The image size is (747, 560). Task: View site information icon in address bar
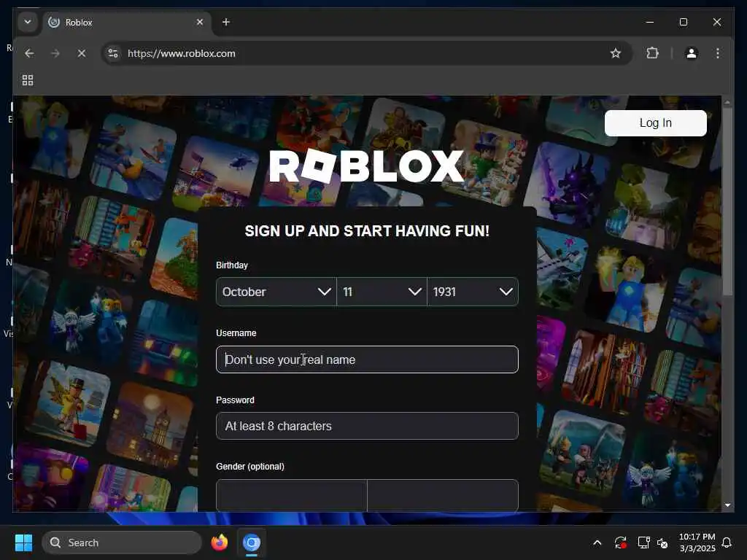point(113,53)
